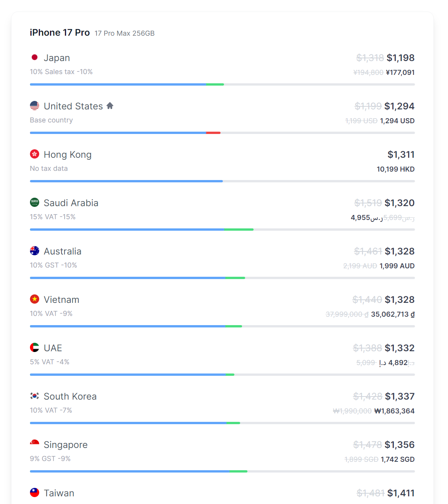Click the Australia flag icon
Image resolution: width=448 pixels, height=504 pixels.
pyautogui.click(x=35, y=251)
